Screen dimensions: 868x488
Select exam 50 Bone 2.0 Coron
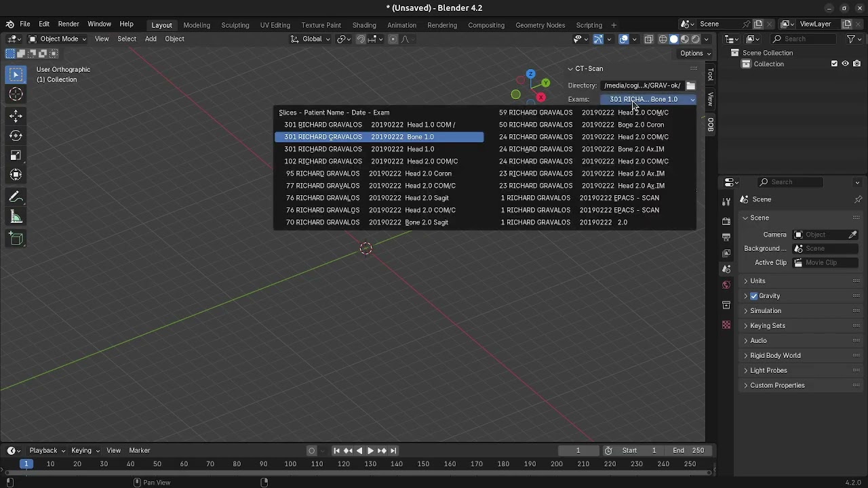pyautogui.click(x=590, y=125)
